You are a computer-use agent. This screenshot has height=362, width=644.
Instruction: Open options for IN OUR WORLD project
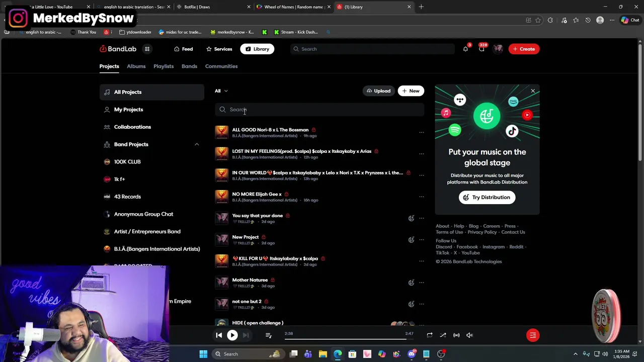tap(422, 175)
